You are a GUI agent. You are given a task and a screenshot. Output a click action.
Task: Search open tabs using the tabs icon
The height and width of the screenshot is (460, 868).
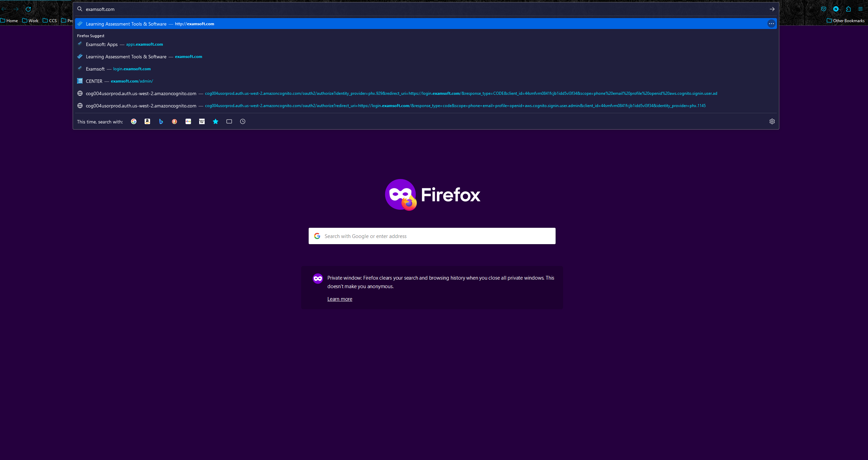pyautogui.click(x=229, y=121)
